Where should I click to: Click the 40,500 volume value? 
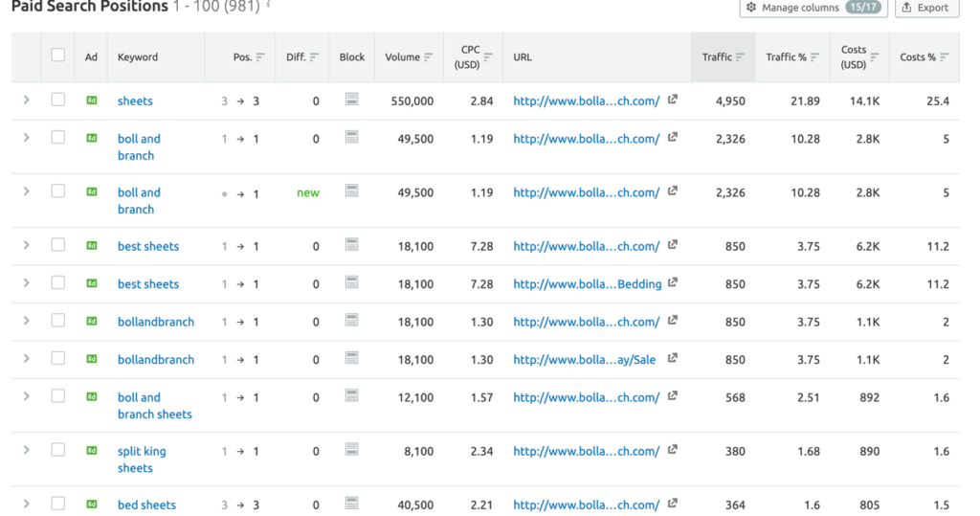(x=415, y=505)
